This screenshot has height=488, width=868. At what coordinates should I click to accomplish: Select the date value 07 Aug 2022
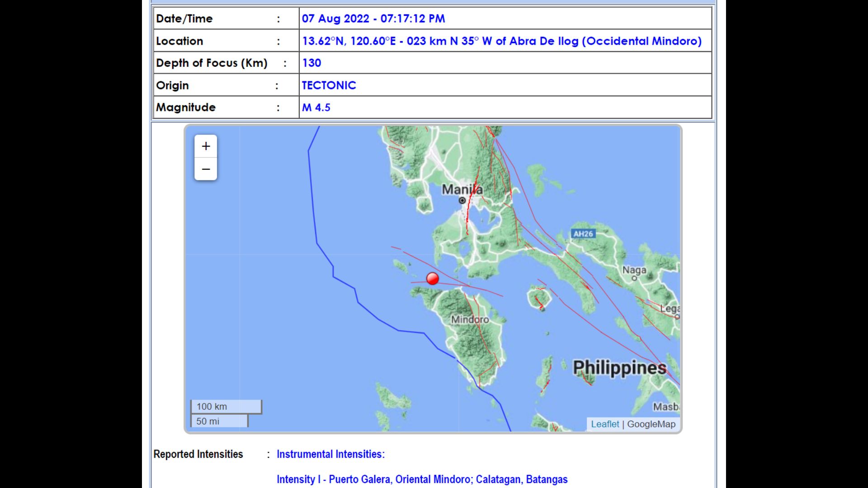tap(335, 19)
